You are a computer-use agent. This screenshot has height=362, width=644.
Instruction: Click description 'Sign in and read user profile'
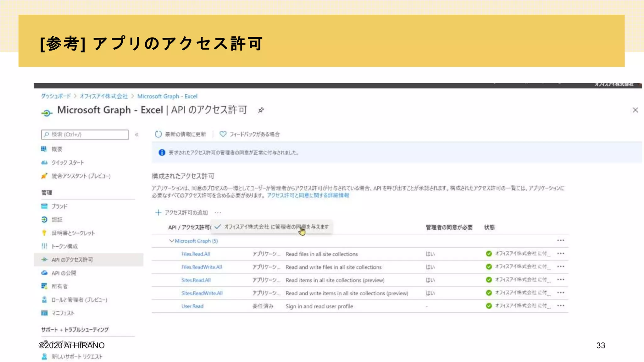click(x=319, y=306)
